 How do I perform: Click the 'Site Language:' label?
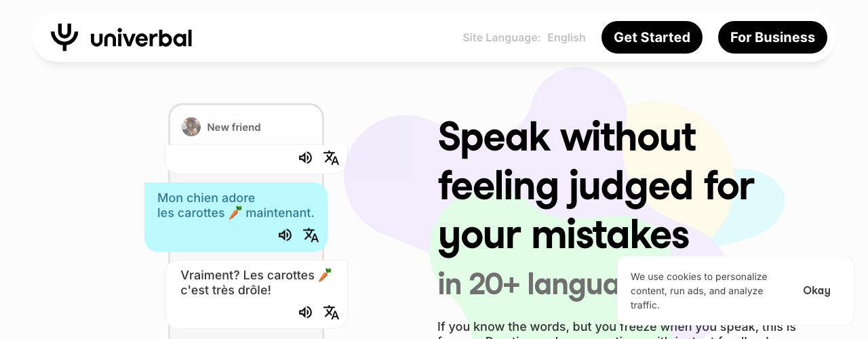(502, 37)
